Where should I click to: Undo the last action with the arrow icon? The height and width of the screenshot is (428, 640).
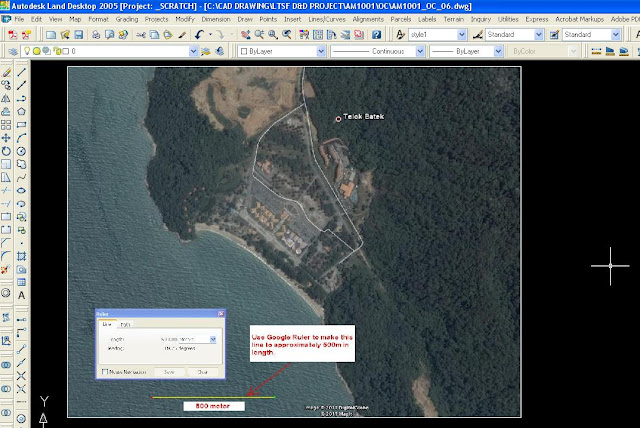tap(199, 35)
